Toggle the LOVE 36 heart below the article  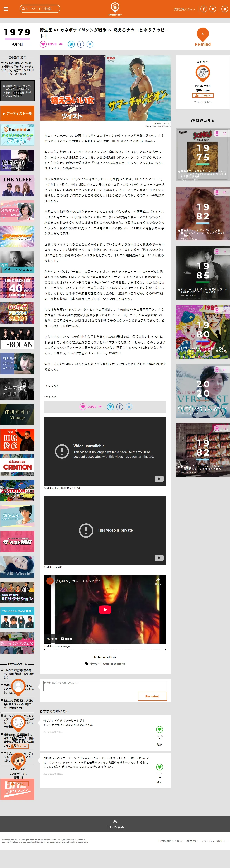coord(83,407)
